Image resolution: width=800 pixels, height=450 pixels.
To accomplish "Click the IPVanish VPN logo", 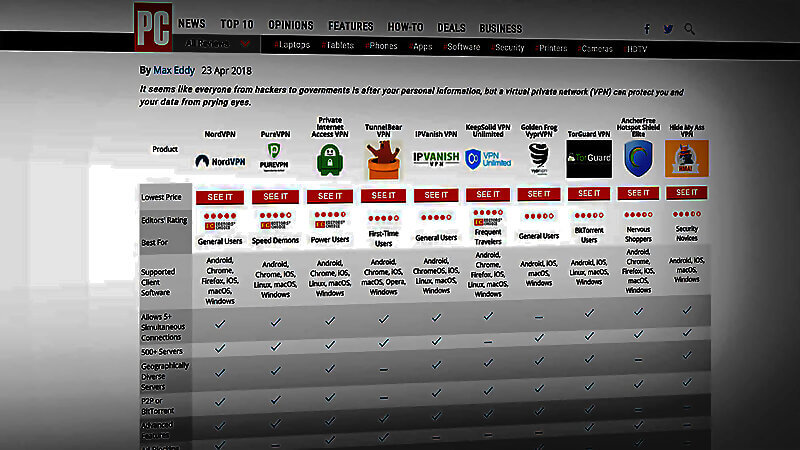I will (x=436, y=159).
